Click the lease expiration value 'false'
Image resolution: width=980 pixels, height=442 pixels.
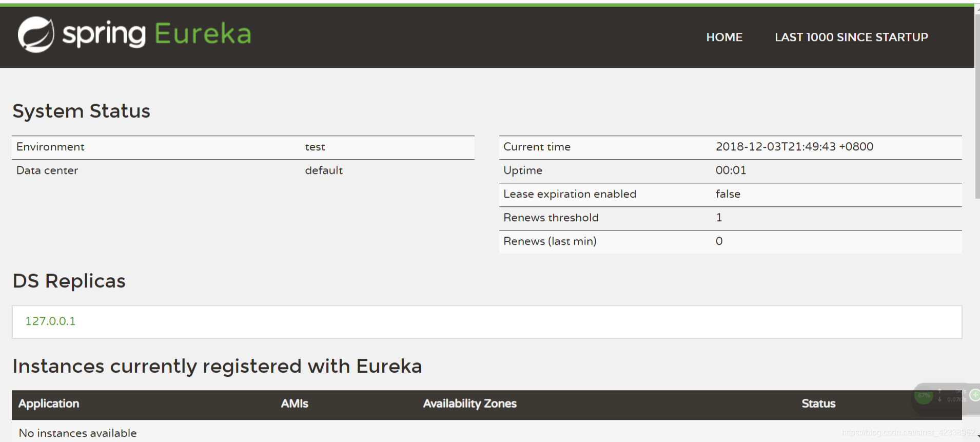click(x=728, y=194)
